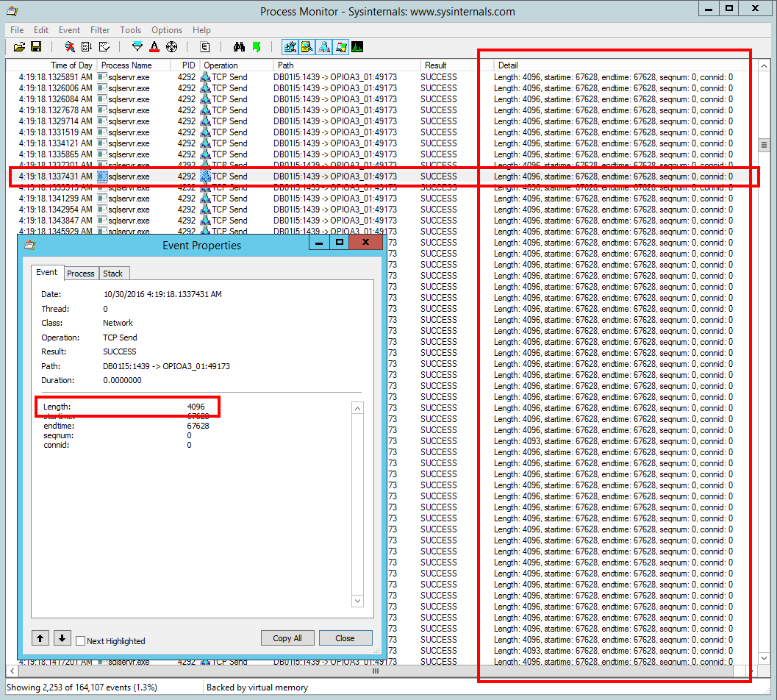Click the Result column header
The width and height of the screenshot is (777, 700).
click(457, 65)
